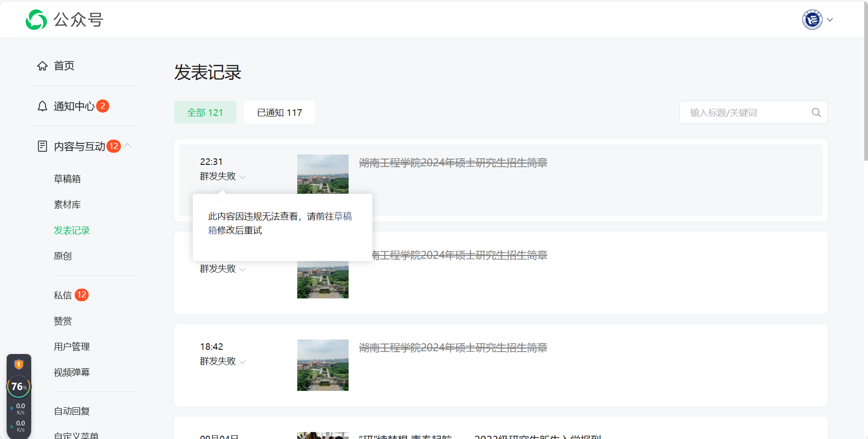Click the green WeChat Official Account logo
This screenshot has width=868, height=439.
36,20
